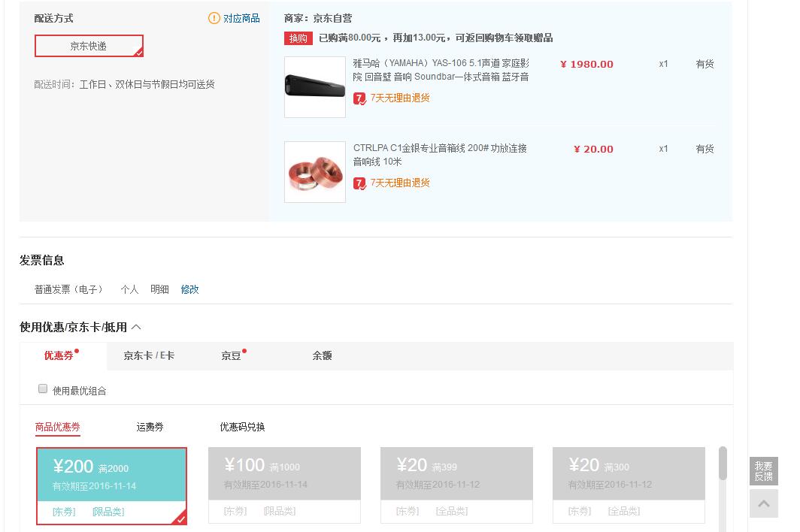This screenshot has width=800, height=532.
Task: Select the 京东快递 delivery option
Action: (89, 46)
